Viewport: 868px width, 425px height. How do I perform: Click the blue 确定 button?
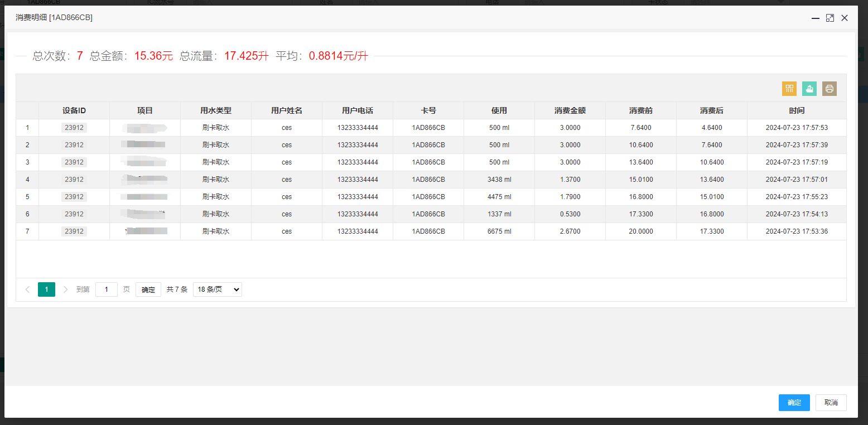coord(794,403)
